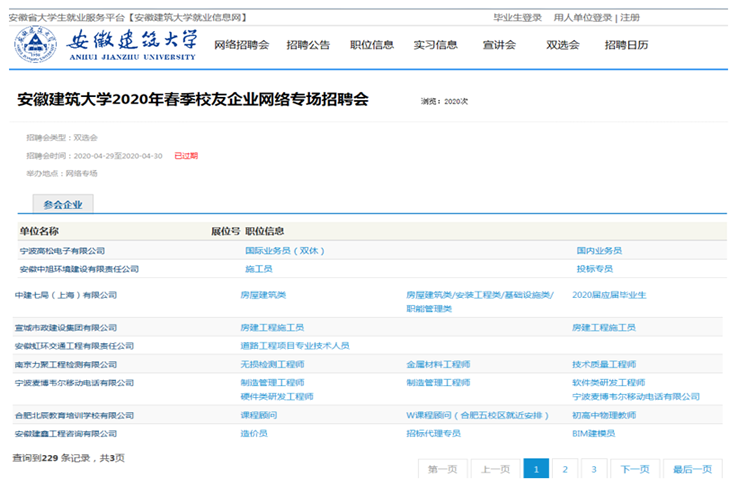The image size is (737, 486).
Task: Open the 注册 registration link
Action: coord(630,17)
